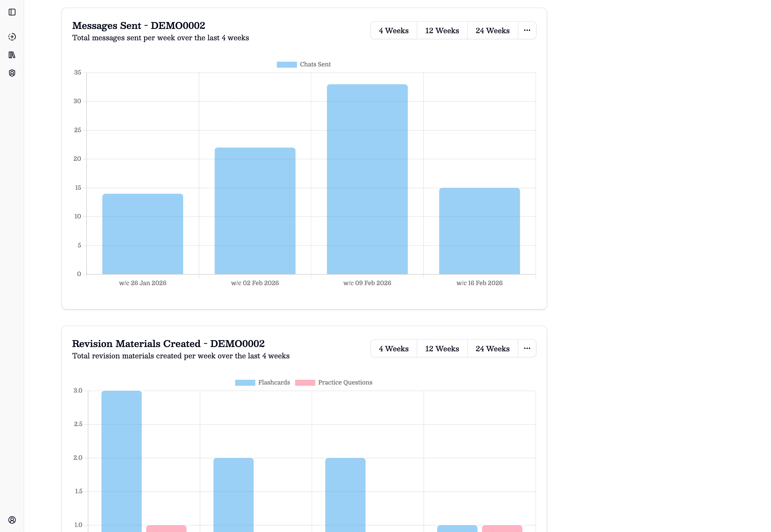Click the new chat plus-circle icon
The image size is (771, 532).
[12, 37]
